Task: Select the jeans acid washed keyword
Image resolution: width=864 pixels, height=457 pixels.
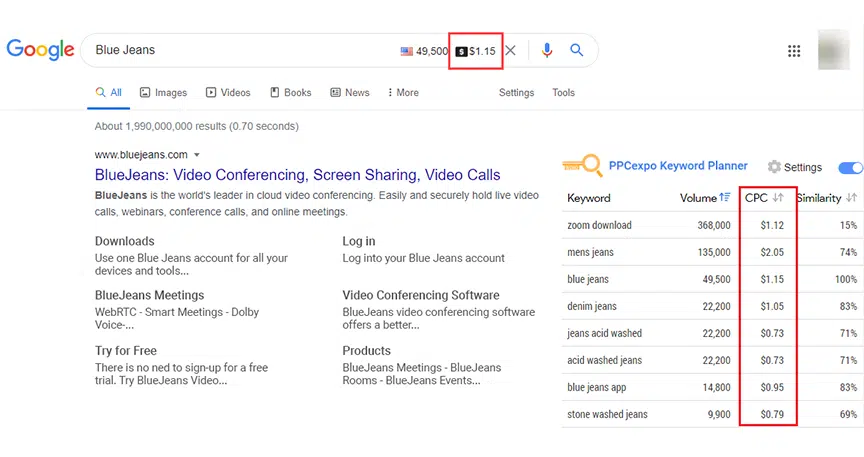Action: point(604,333)
